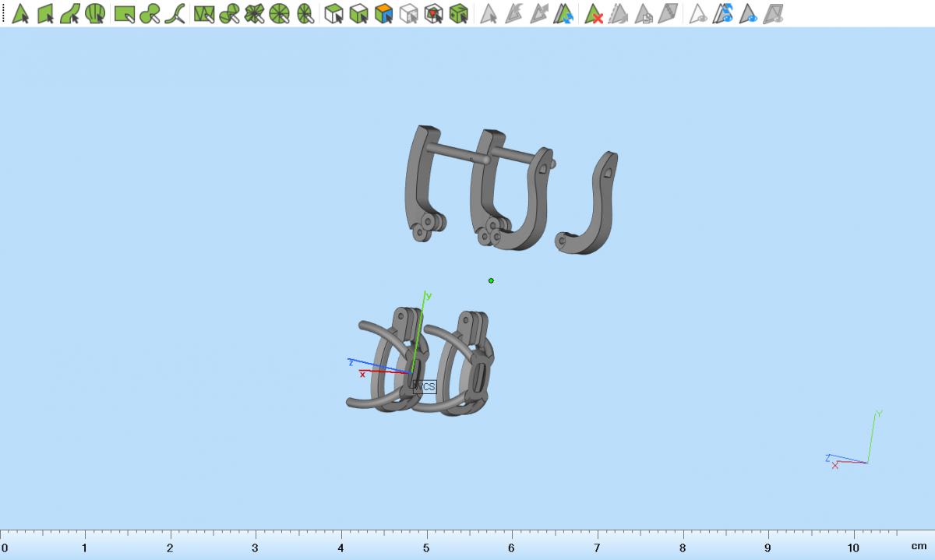Image resolution: width=935 pixels, height=560 pixels.
Task: Invert marking with green triangle refresh icon
Action: click(566, 13)
